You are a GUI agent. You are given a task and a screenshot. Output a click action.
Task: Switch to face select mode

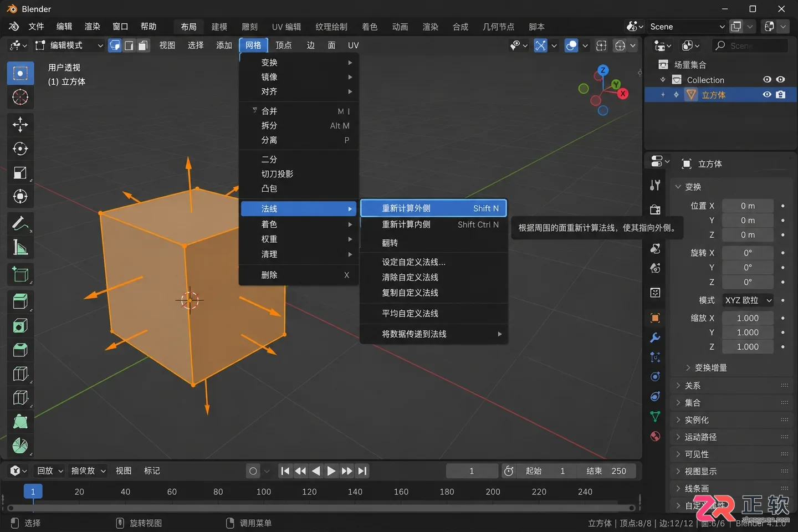coord(143,45)
